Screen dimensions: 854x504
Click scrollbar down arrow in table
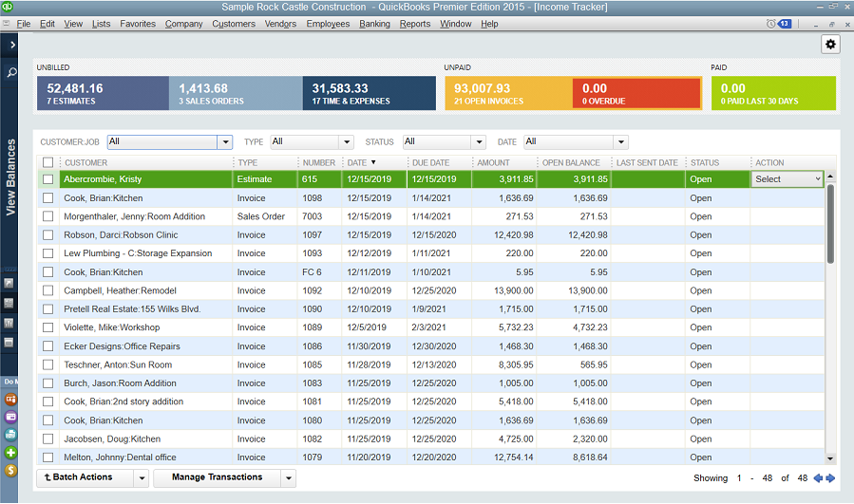[x=830, y=458]
